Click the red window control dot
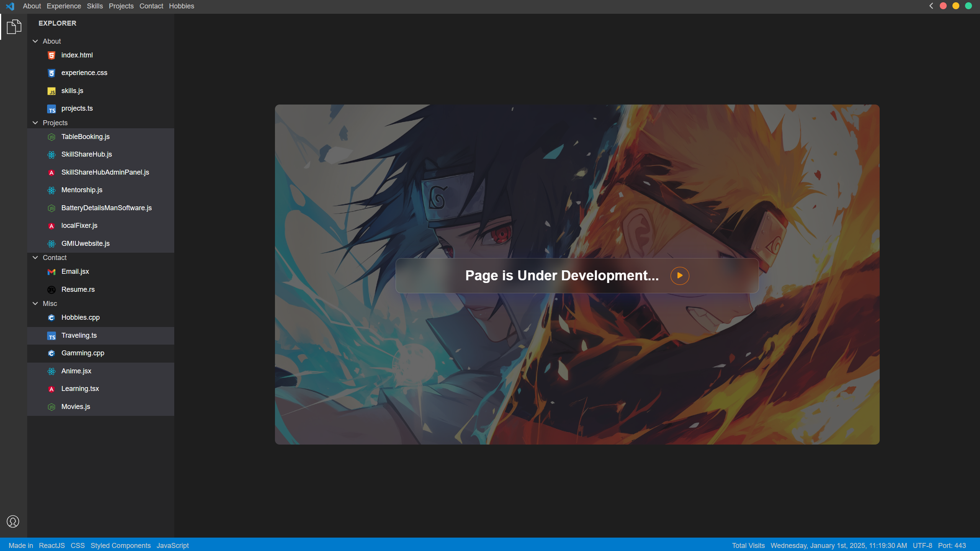980x551 pixels. tap(943, 6)
